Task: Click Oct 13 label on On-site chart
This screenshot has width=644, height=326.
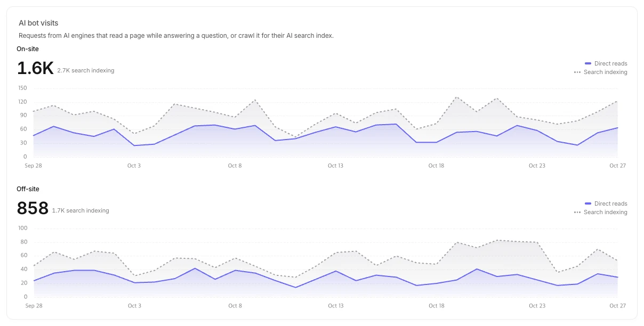Action: (335, 166)
